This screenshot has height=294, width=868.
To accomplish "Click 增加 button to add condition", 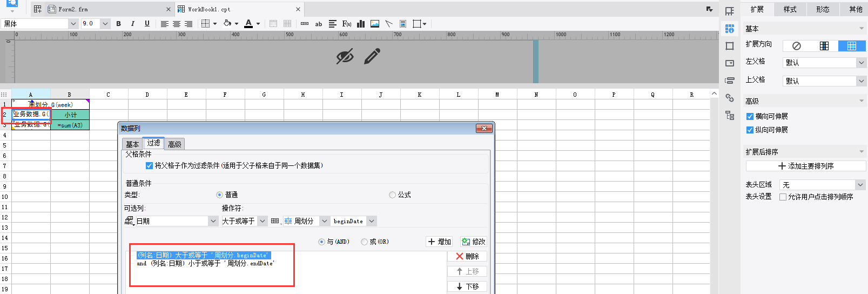I will point(440,242).
